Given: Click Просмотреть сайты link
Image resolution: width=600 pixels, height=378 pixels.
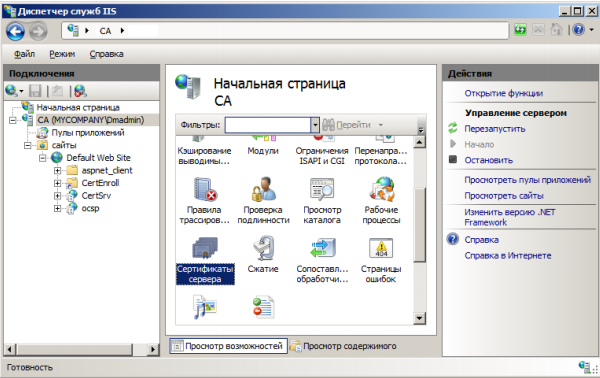Looking at the screenshot, I should [x=504, y=196].
